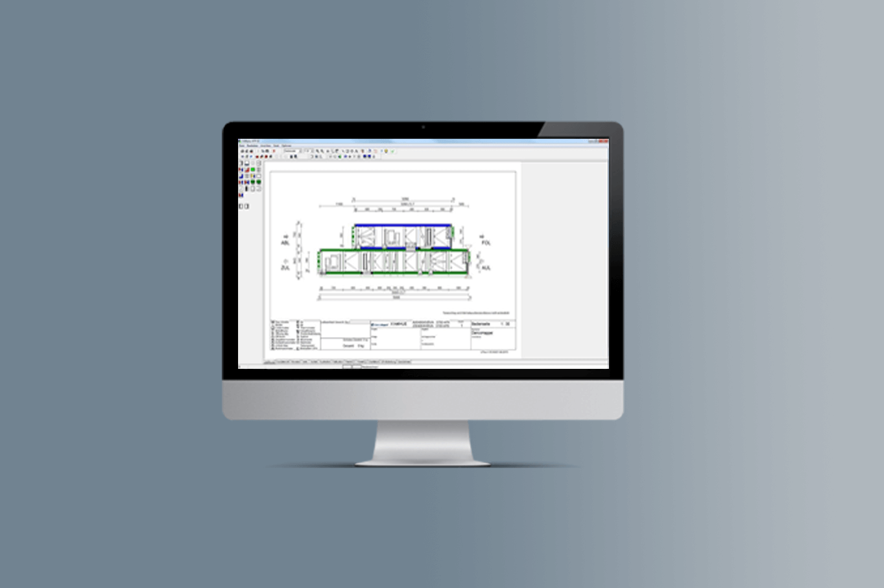Click the light bulb toolbar icon

386,151
